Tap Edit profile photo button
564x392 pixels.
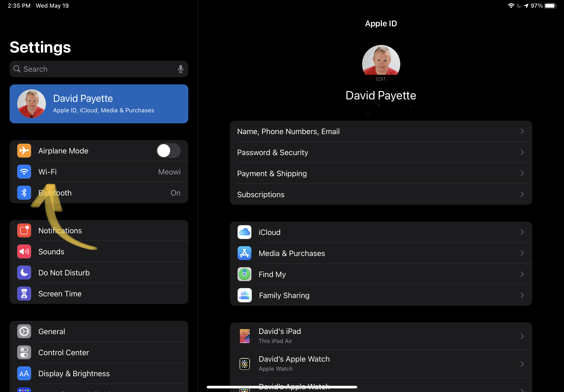[x=380, y=78]
